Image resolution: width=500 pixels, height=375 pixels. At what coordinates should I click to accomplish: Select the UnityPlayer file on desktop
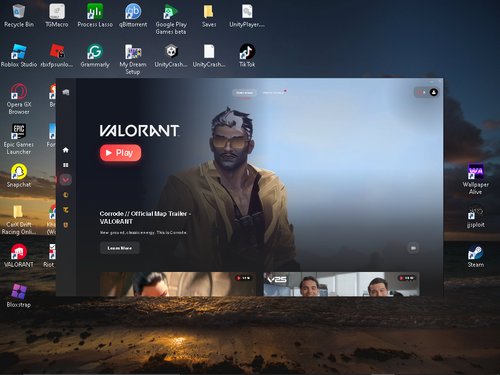pos(247,16)
